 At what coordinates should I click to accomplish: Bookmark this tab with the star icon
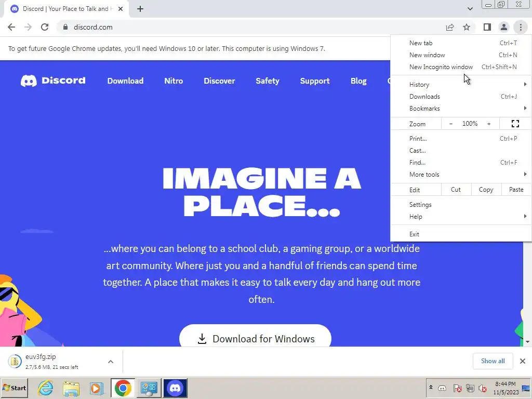467,27
